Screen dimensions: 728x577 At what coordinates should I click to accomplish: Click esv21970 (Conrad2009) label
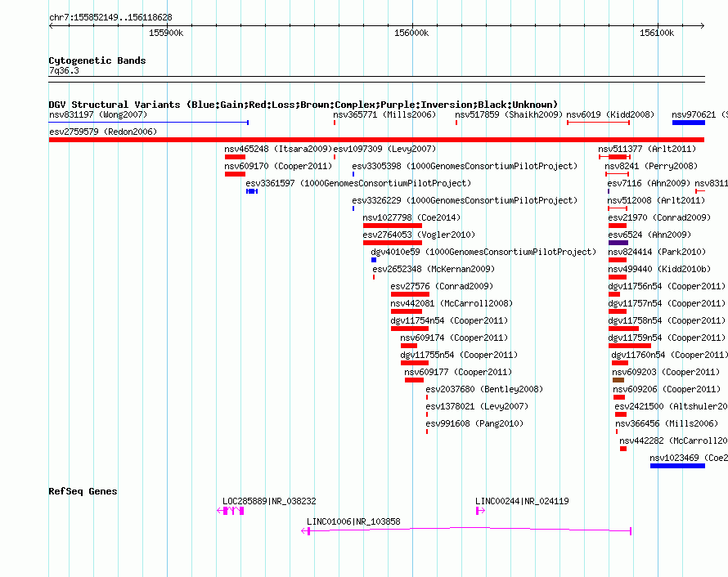(x=659, y=217)
